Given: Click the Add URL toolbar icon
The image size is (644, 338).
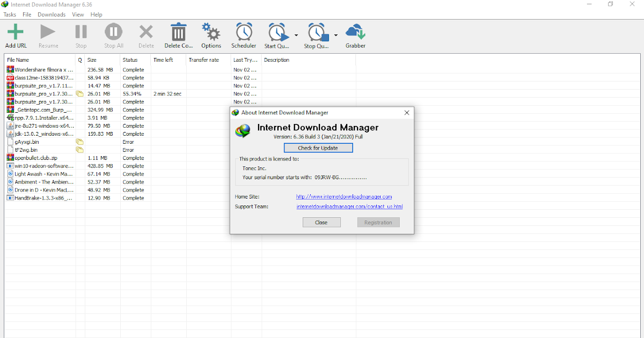Looking at the screenshot, I should [x=16, y=32].
